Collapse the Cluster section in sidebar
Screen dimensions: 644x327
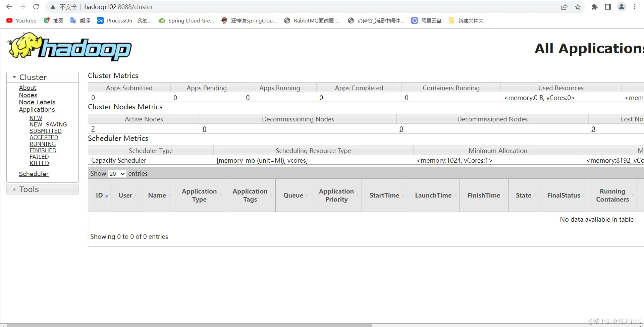(43, 77)
